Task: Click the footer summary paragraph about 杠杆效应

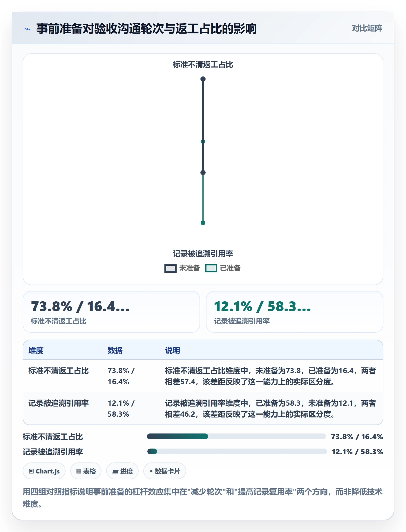Action: [x=203, y=498]
